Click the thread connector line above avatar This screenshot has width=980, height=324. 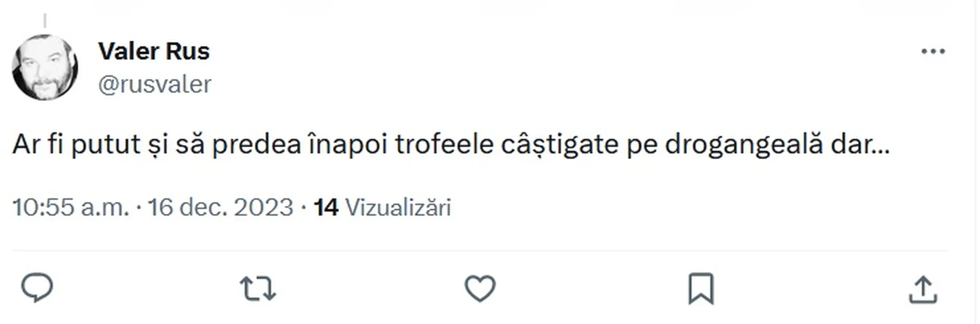coord(45,20)
